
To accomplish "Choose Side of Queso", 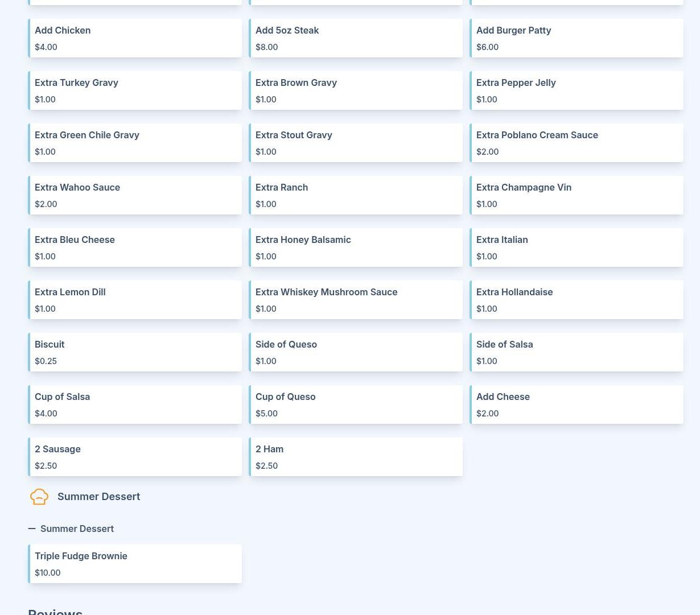I will tap(356, 352).
